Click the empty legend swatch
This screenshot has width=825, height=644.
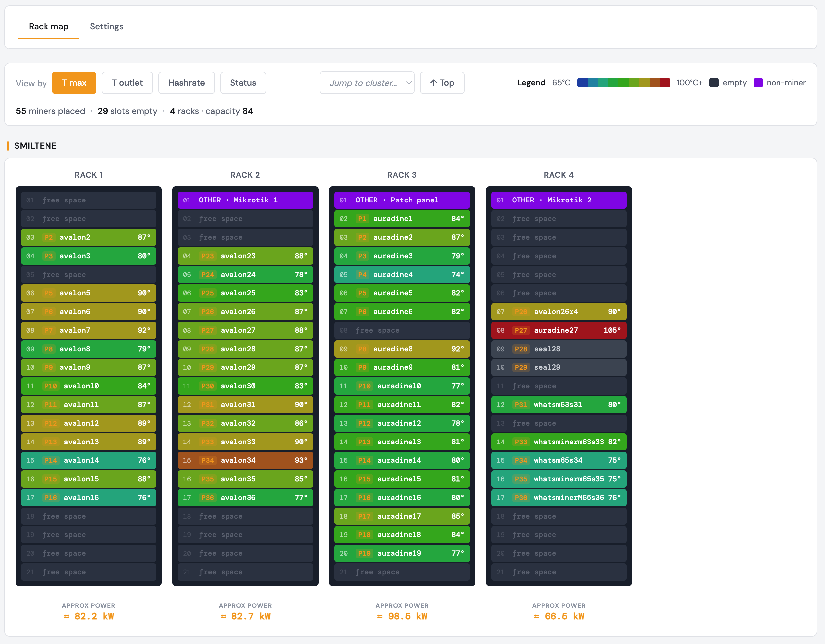[714, 83]
